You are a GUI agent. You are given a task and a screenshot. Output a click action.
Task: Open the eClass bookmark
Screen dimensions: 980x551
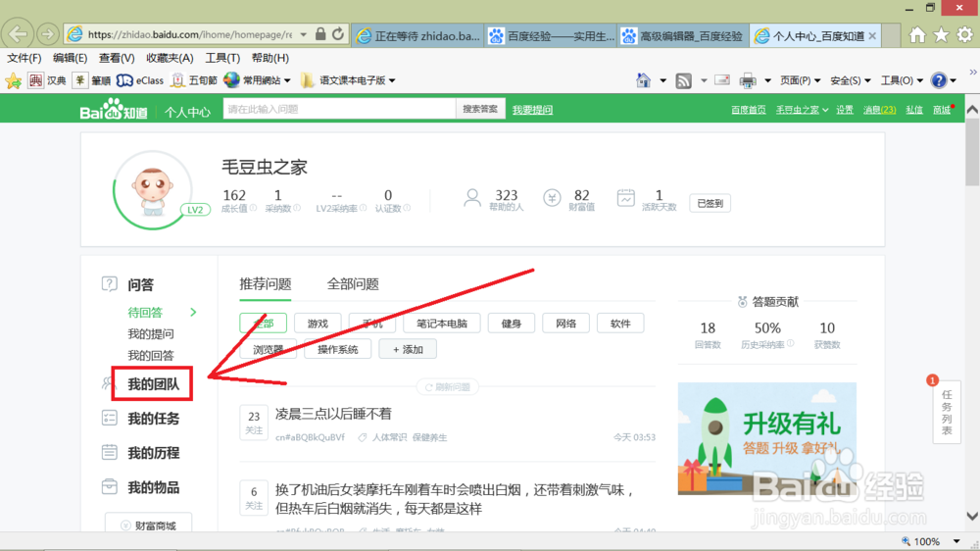tap(140, 80)
